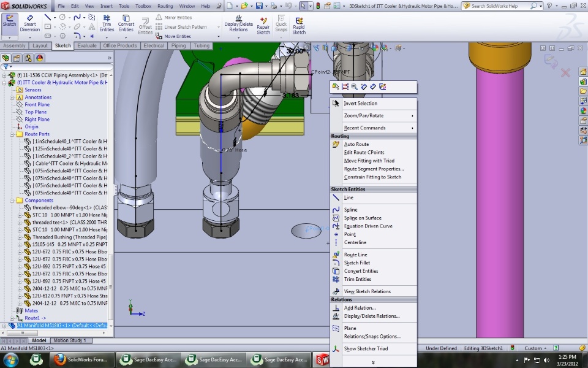Viewport: 588px width, 368px height.
Task: Click Convert Entities in the ribbon
Action: pos(126,23)
